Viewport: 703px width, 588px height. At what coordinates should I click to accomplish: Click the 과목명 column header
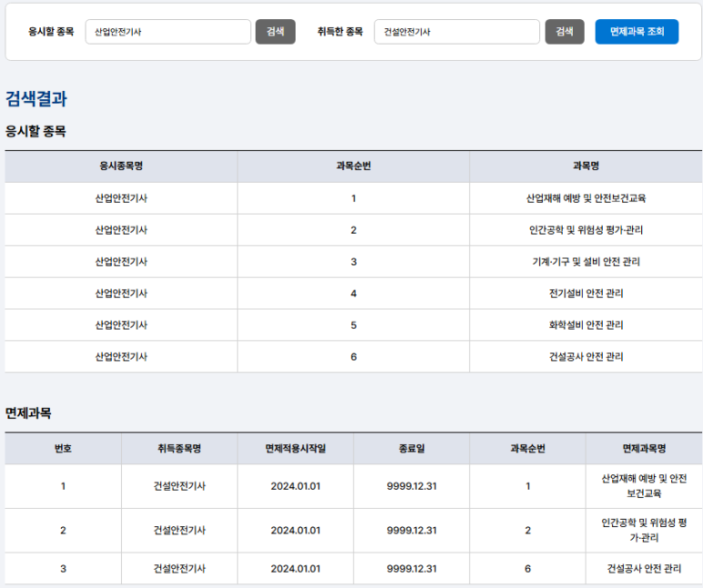click(586, 166)
